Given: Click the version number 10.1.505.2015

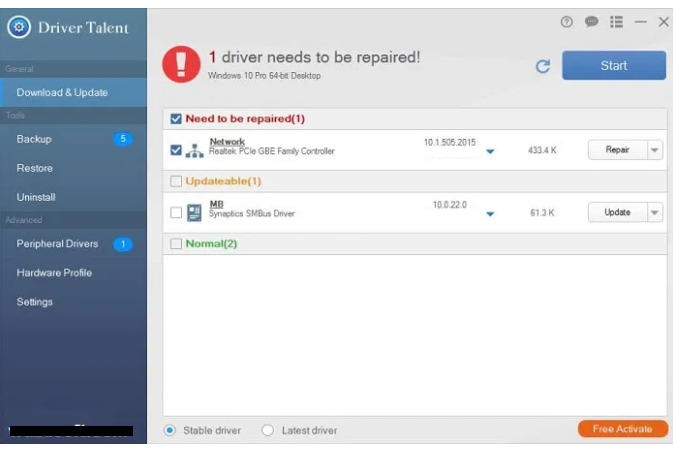Looking at the screenshot, I should point(449,143).
